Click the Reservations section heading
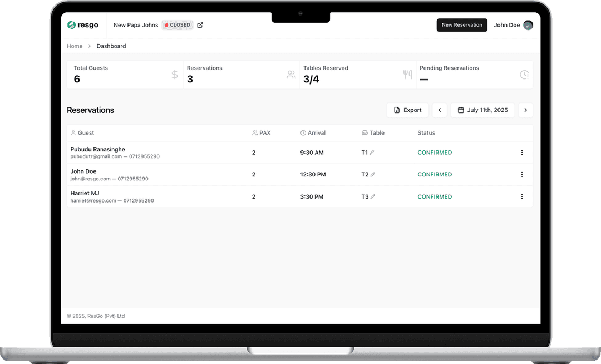The height and width of the screenshot is (364, 601). [91, 110]
